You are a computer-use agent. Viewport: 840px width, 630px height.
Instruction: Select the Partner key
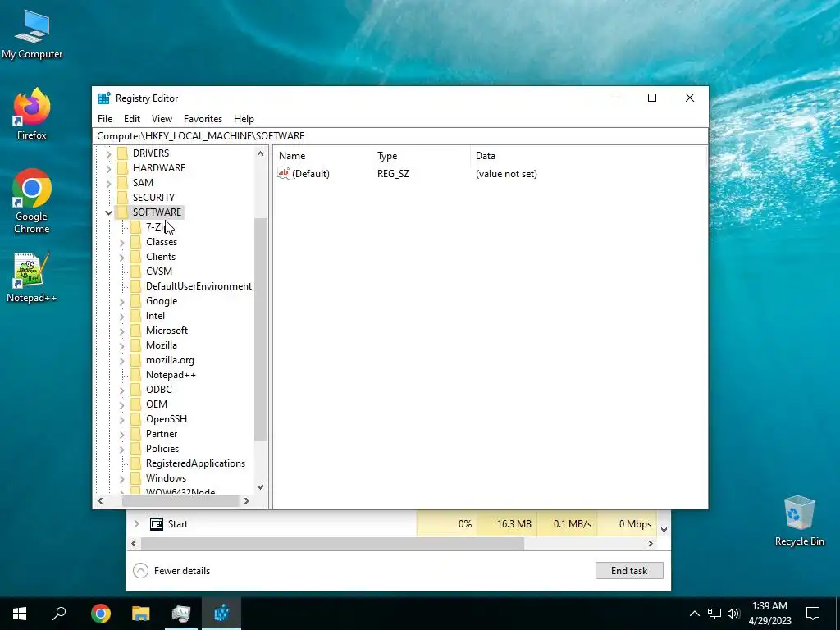tap(162, 434)
